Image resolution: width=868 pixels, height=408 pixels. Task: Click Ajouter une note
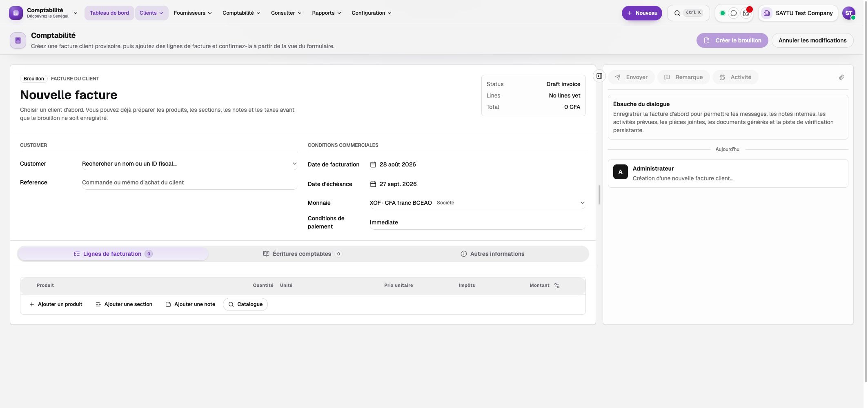tap(190, 304)
